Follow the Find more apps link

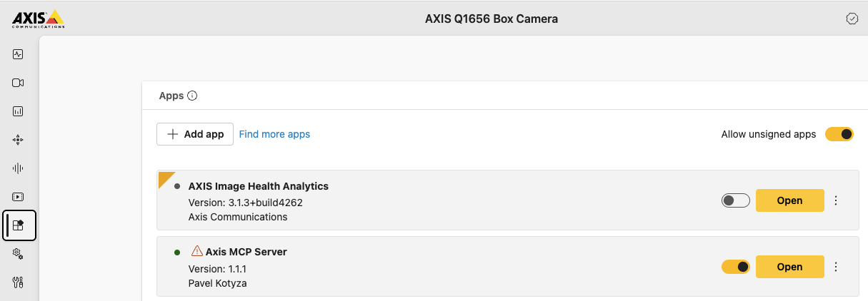click(274, 134)
